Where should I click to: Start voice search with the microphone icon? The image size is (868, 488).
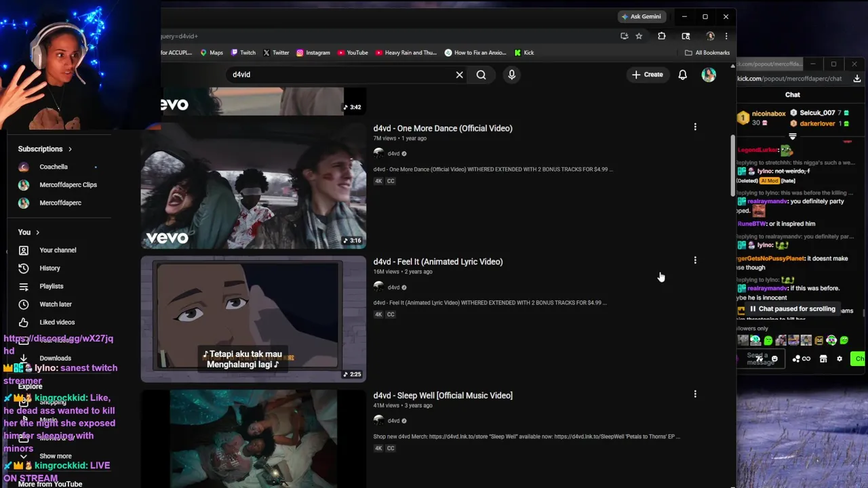tap(512, 75)
